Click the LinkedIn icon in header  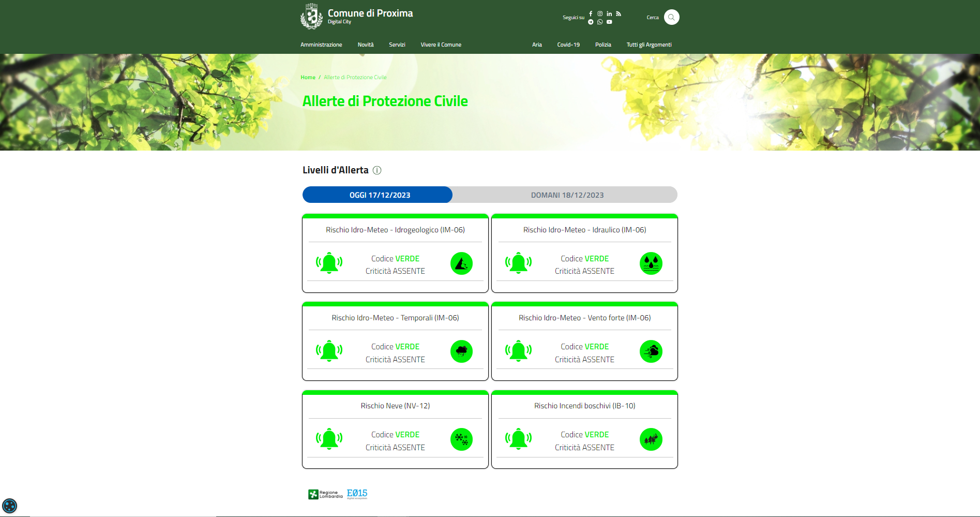609,14
